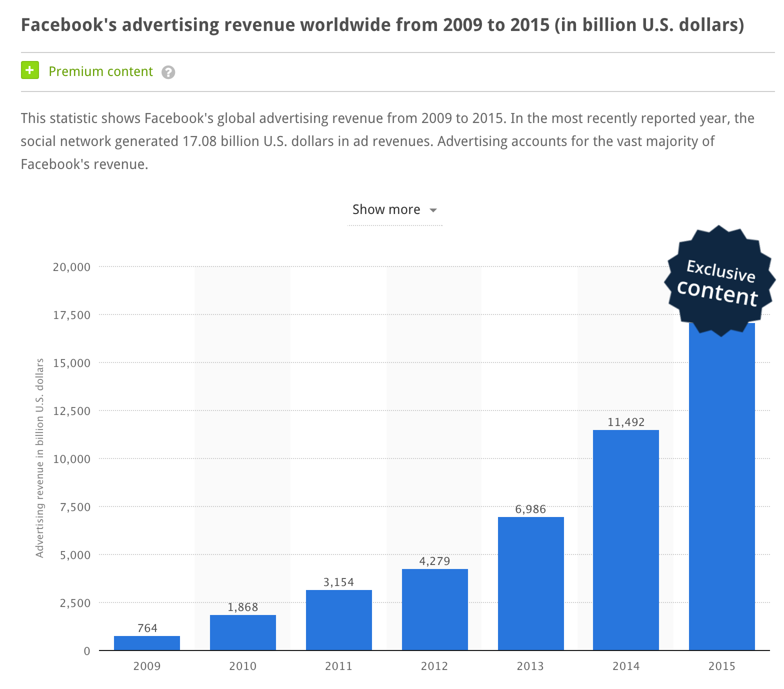Screen dimensions: 784x689
Task: Click the chart headline about Facebook's advertising revenue
Action: click(382, 24)
